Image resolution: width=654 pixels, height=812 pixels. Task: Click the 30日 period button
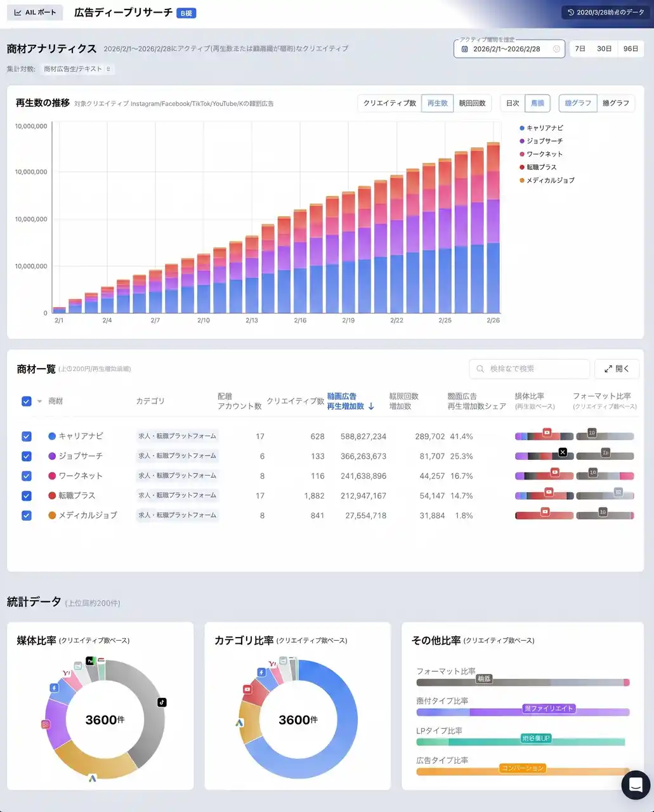604,49
